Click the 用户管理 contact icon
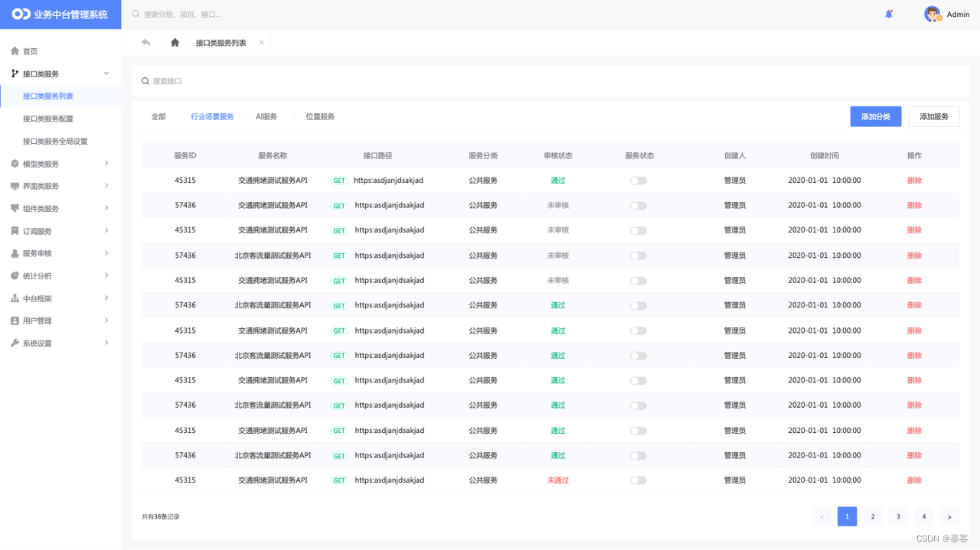Screen dimensions: 980x550 point(15,321)
